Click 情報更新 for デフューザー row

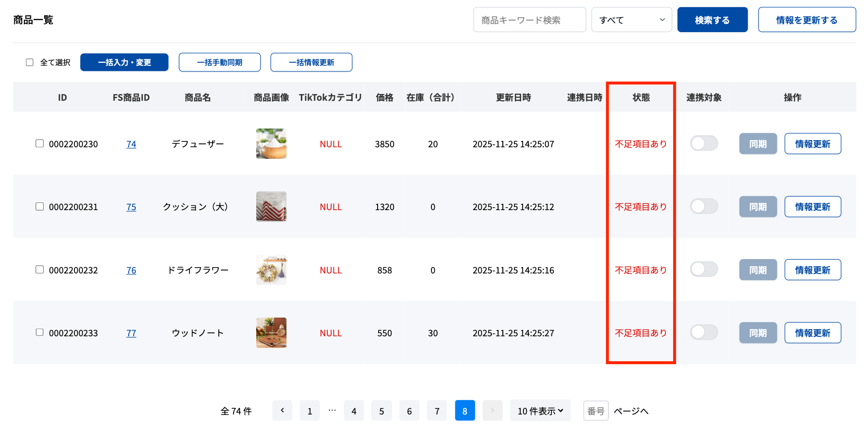[x=813, y=144]
